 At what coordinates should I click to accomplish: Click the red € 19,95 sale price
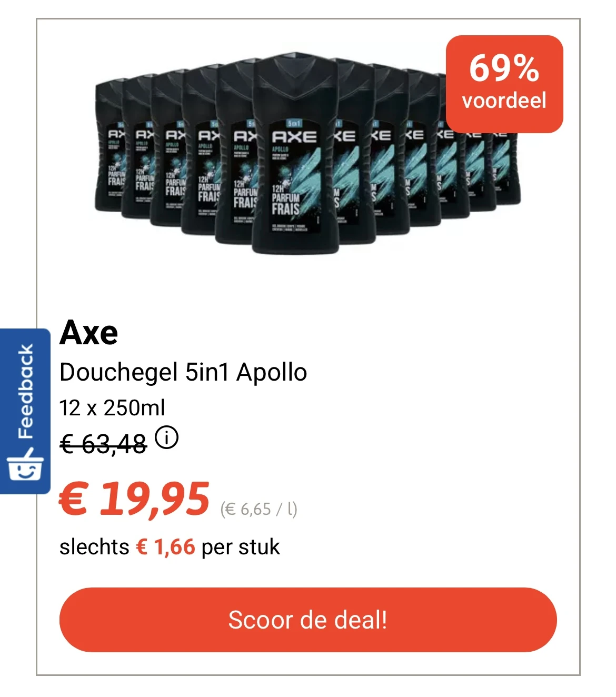(135, 499)
